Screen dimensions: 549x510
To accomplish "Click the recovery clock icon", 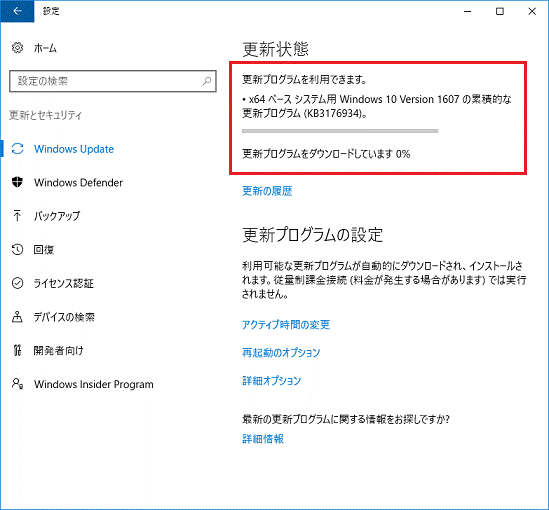I will (18, 250).
